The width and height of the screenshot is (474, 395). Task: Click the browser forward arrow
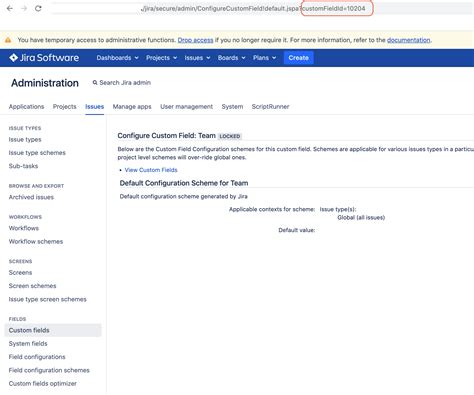(x=24, y=8)
